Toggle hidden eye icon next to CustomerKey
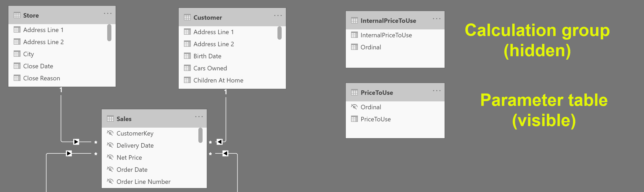Image resolution: width=644 pixels, height=192 pixels. click(110, 133)
